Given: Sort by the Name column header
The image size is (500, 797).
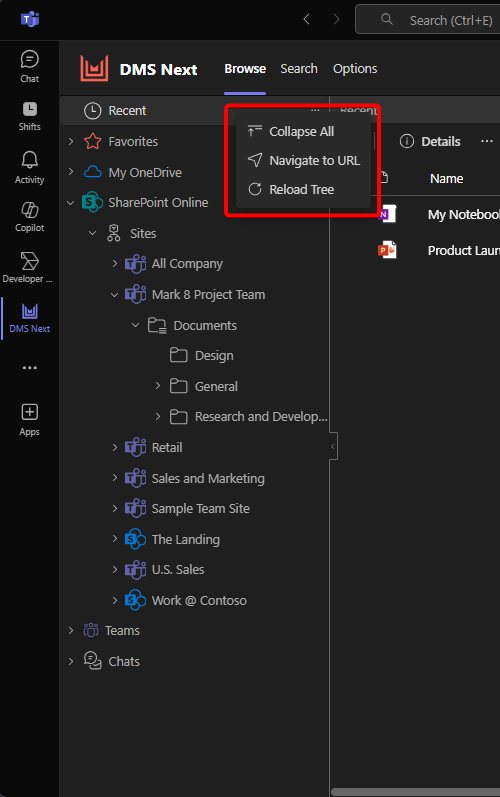Looking at the screenshot, I should click(x=446, y=178).
